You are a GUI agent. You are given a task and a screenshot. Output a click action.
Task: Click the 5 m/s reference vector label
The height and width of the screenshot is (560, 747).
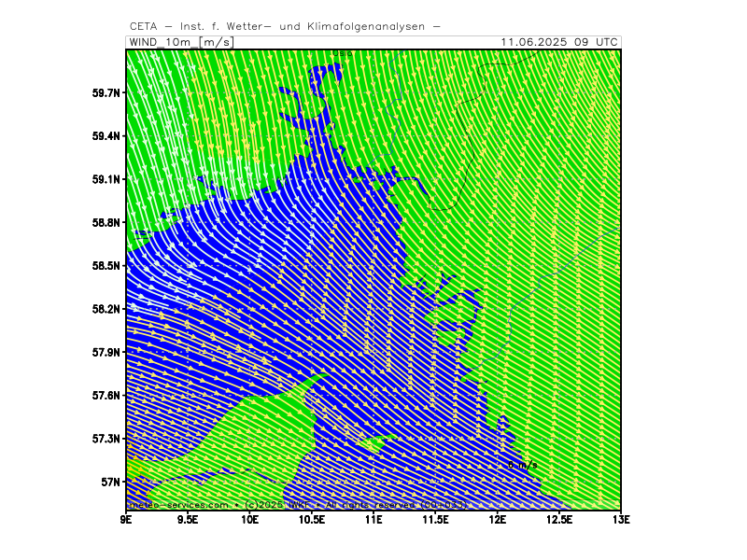point(521,465)
